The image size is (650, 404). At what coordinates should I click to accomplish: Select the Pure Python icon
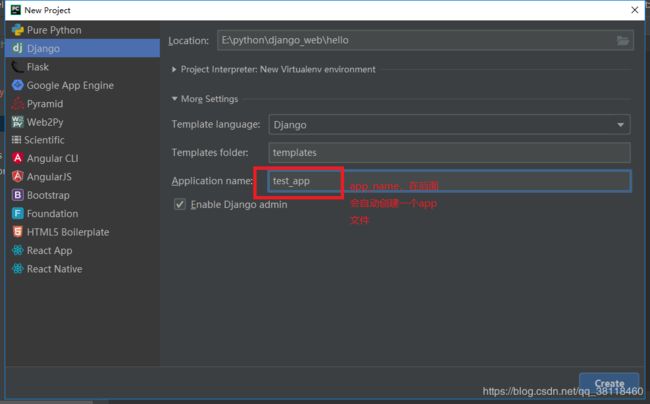(x=18, y=30)
